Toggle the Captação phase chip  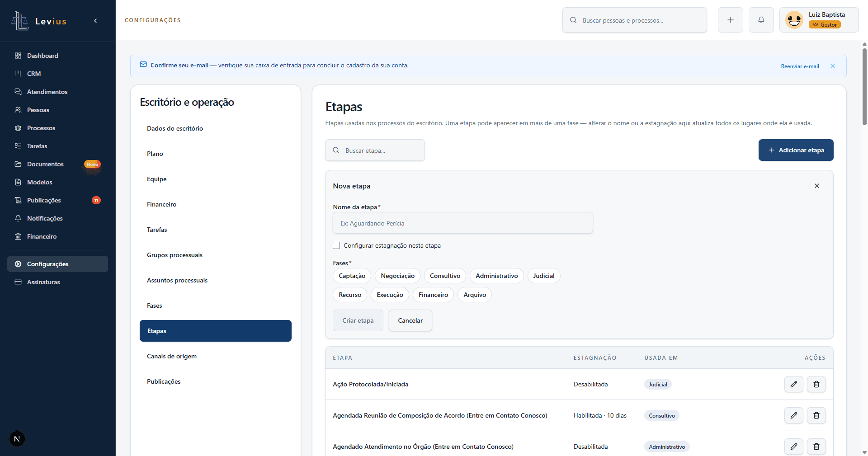pos(352,276)
